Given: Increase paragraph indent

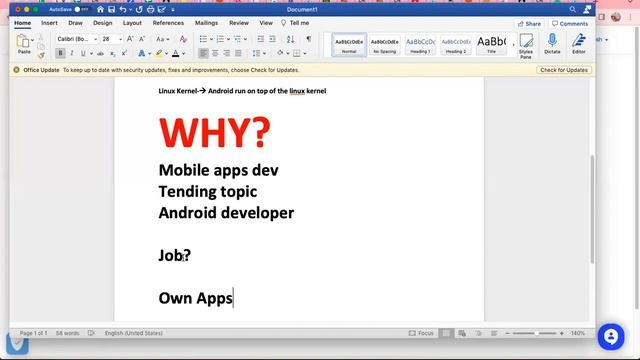Looking at the screenshot, I should point(272,39).
